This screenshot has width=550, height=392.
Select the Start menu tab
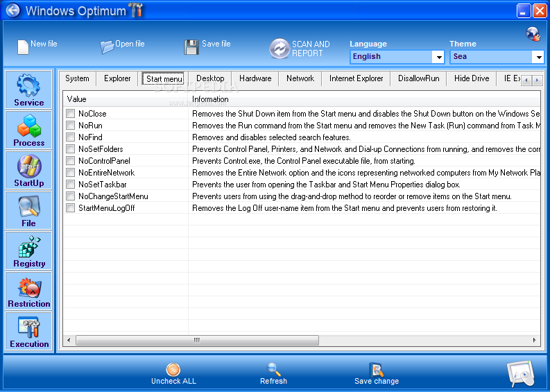(164, 78)
